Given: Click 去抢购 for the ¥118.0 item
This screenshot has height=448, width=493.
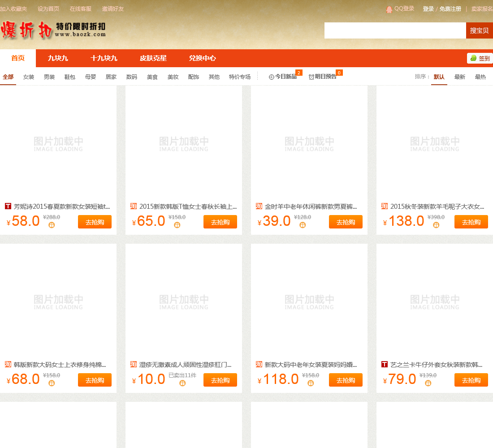Looking at the screenshot, I should coord(346,380).
